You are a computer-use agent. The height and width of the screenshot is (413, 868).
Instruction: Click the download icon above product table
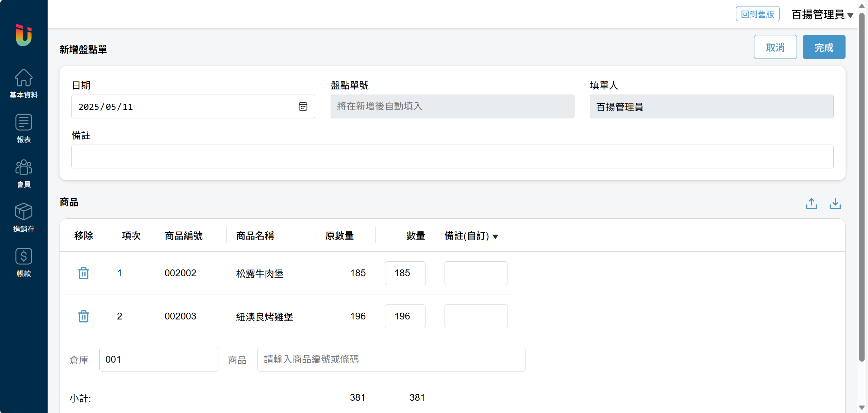(x=835, y=204)
